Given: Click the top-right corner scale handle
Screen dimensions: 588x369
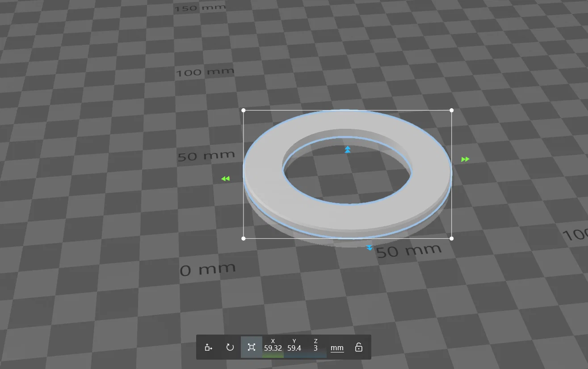Looking at the screenshot, I should [x=452, y=110].
